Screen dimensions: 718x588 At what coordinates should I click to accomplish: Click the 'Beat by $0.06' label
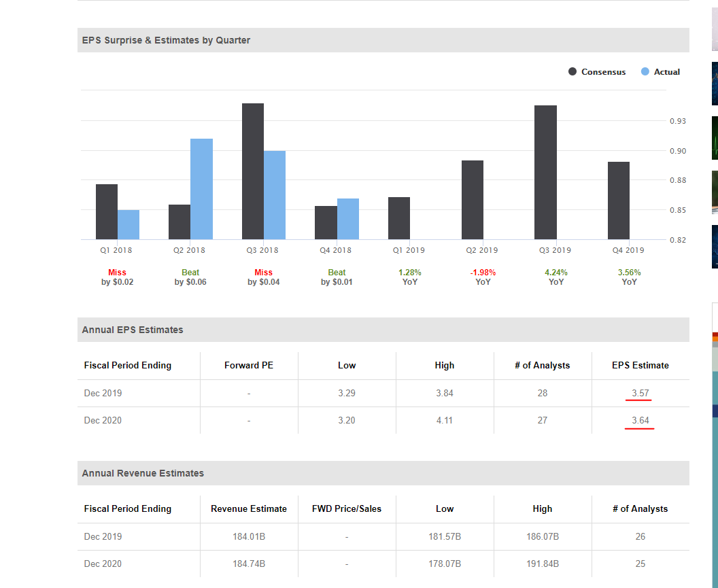190,277
